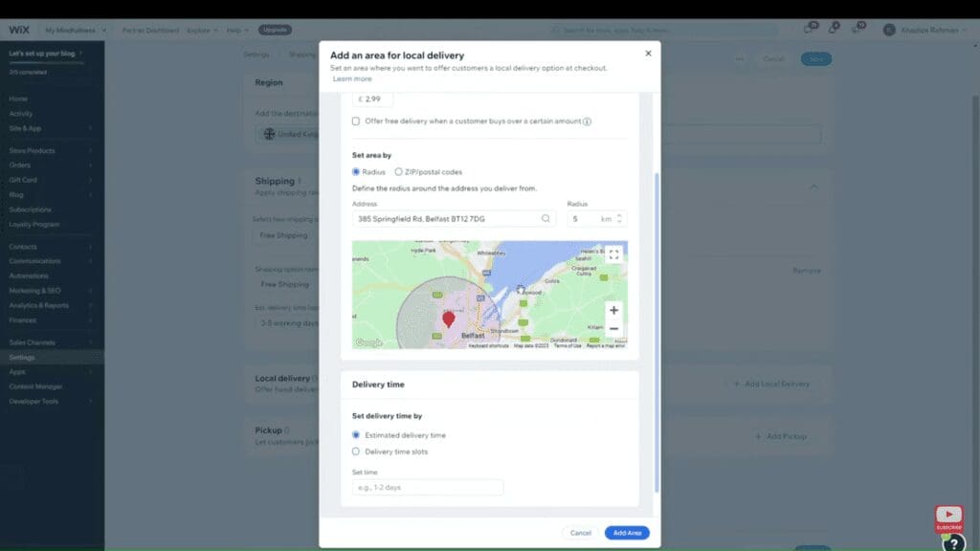Choose Delivery time slots
980x551 pixels.
[x=356, y=452]
